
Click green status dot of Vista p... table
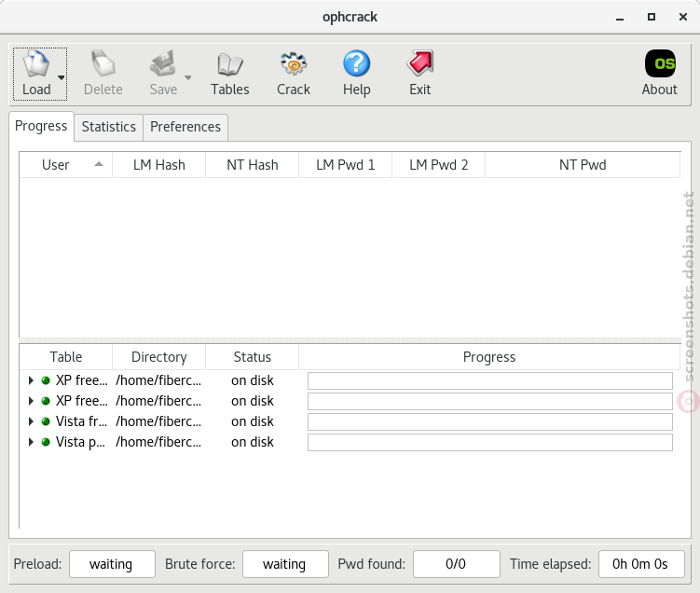[x=46, y=442]
